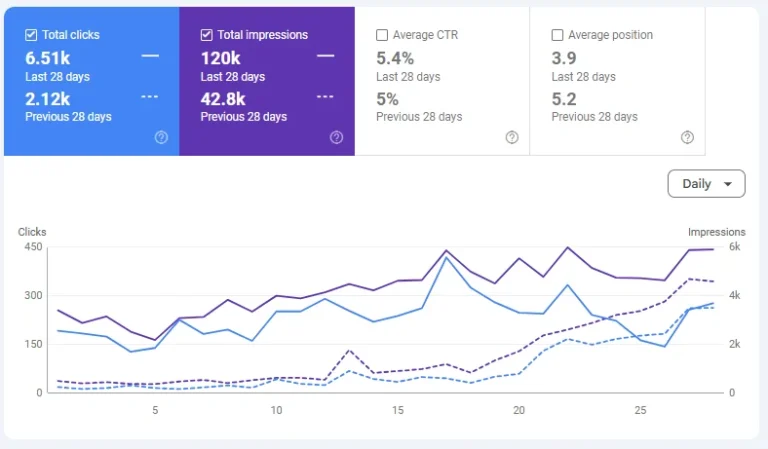Click dashed line legend beside 42.8k impressions
This screenshot has height=449, width=768.
325,97
